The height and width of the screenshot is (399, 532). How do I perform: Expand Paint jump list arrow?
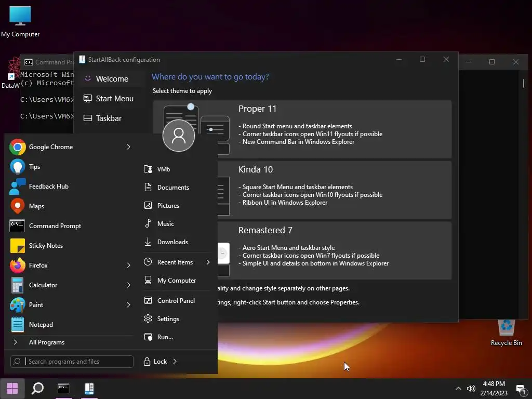pyautogui.click(x=129, y=304)
